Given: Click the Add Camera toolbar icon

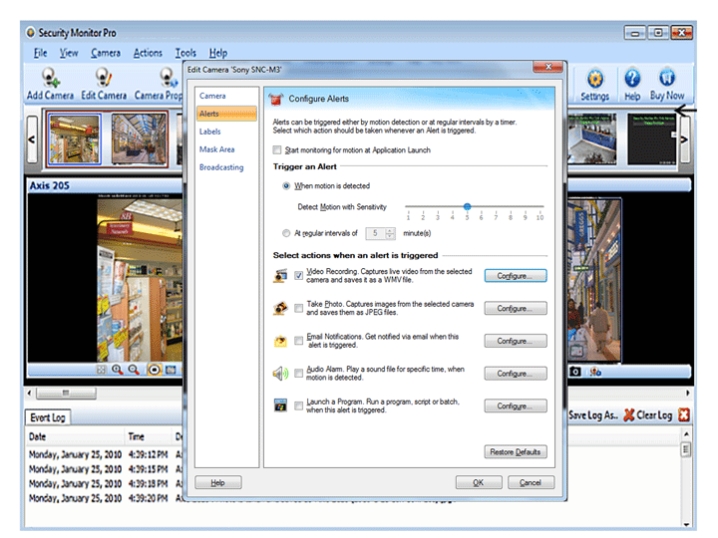Looking at the screenshot, I should pos(48,79).
